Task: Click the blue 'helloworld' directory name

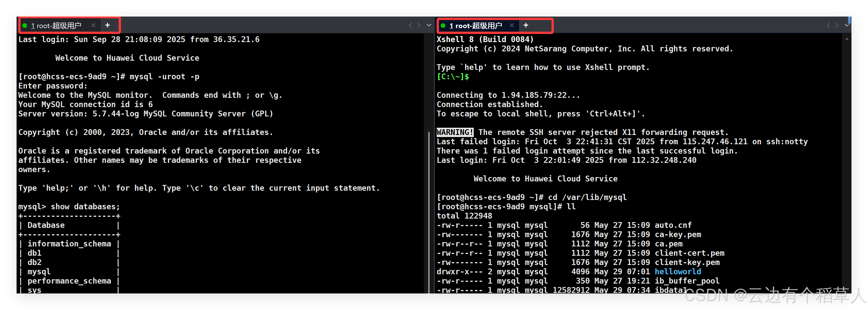Action: point(678,272)
